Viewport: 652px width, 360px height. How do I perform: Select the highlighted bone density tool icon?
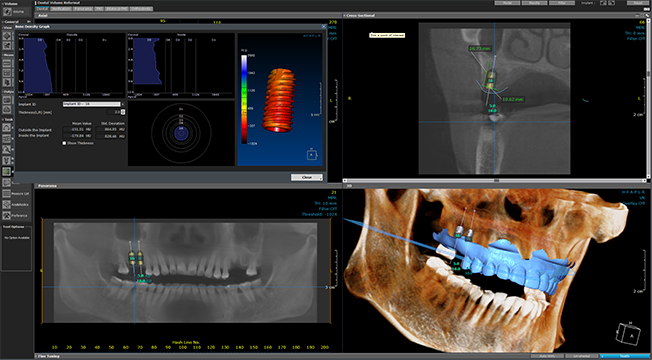[7, 171]
